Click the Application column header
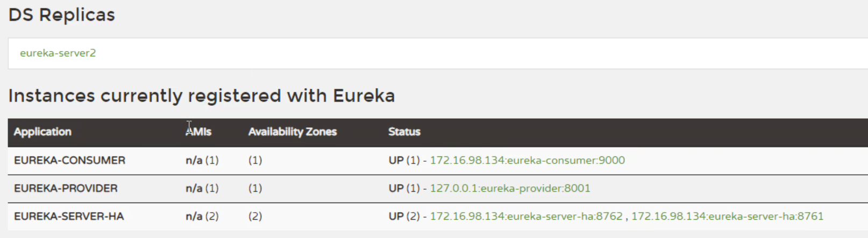The height and width of the screenshot is (238, 868). pyautogui.click(x=42, y=132)
